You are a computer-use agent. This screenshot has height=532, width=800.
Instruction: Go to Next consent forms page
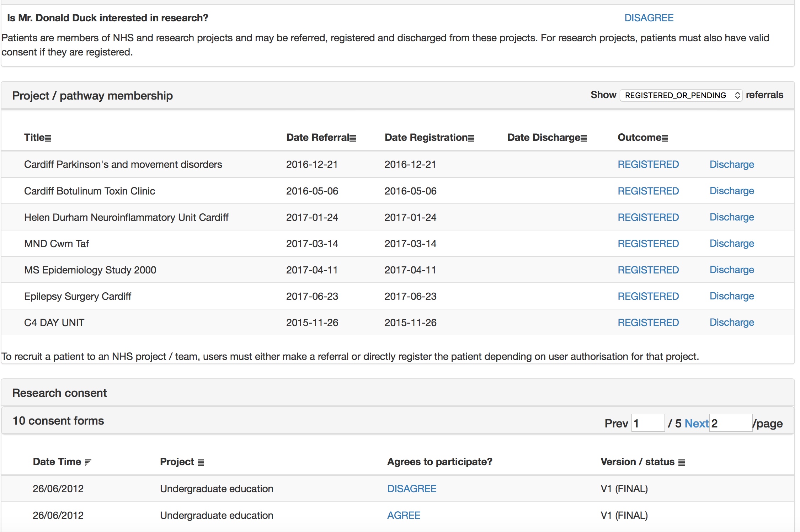tap(696, 423)
